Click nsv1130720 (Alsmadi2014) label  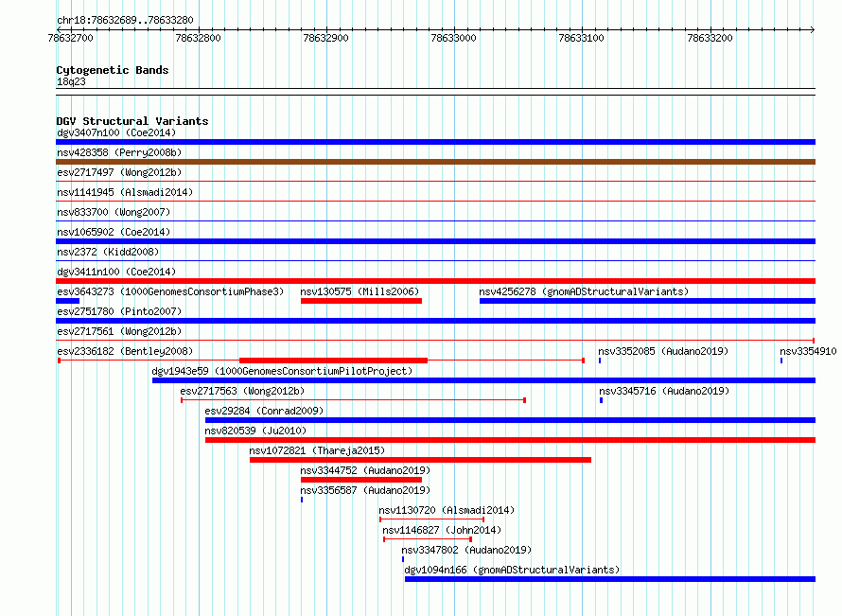tap(447, 510)
